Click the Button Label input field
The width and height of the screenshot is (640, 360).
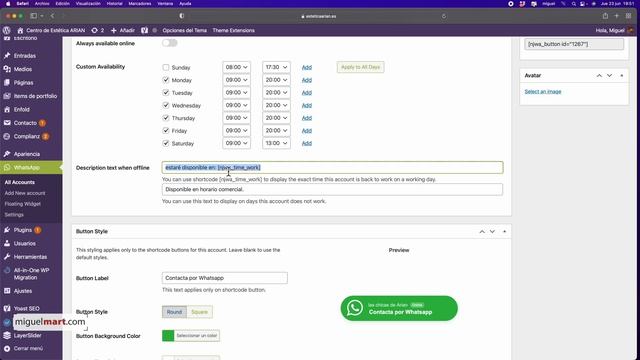(x=224, y=278)
